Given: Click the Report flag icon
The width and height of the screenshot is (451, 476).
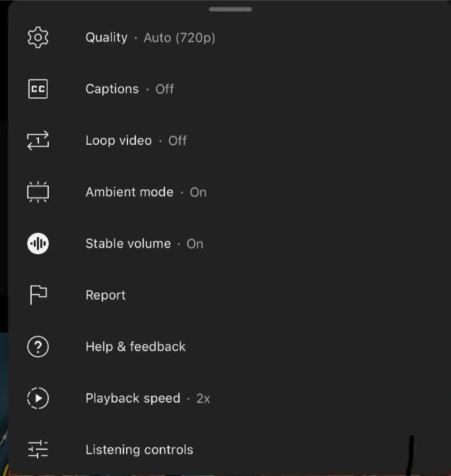Looking at the screenshot, I should [38, 294].
